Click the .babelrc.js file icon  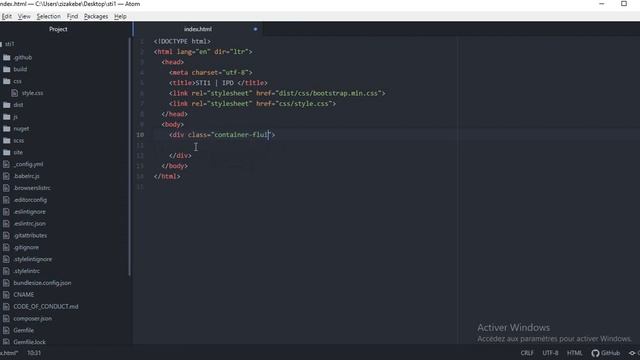pyautogui.click(x=6, y=176)
